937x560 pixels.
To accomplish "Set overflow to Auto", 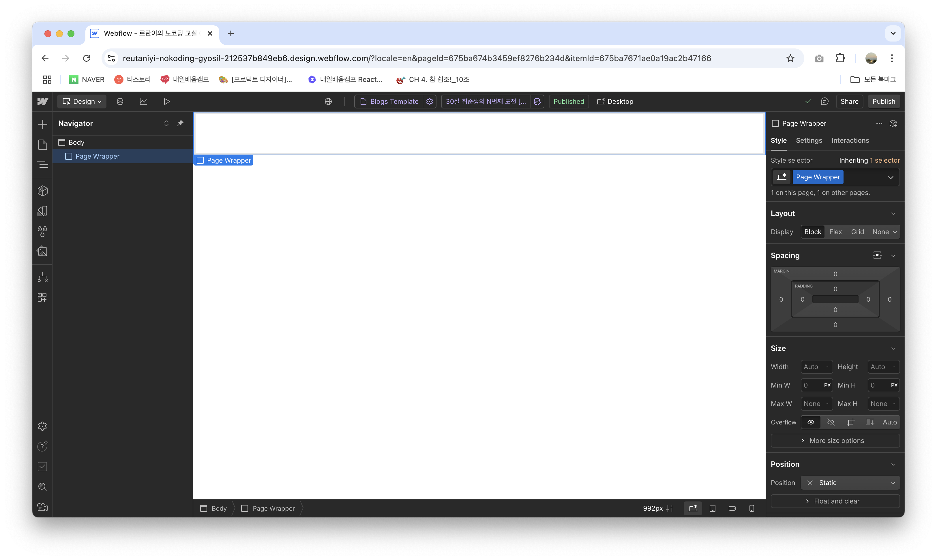I will click(x=889, y=422).
